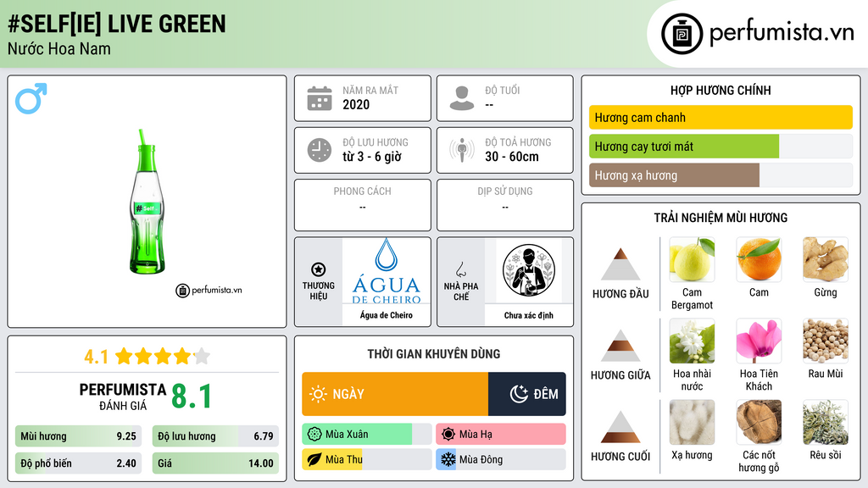This screenshot has width=868, height=488.
Task: Click the 2020 launch year value
Action: (x=356, y=104)
